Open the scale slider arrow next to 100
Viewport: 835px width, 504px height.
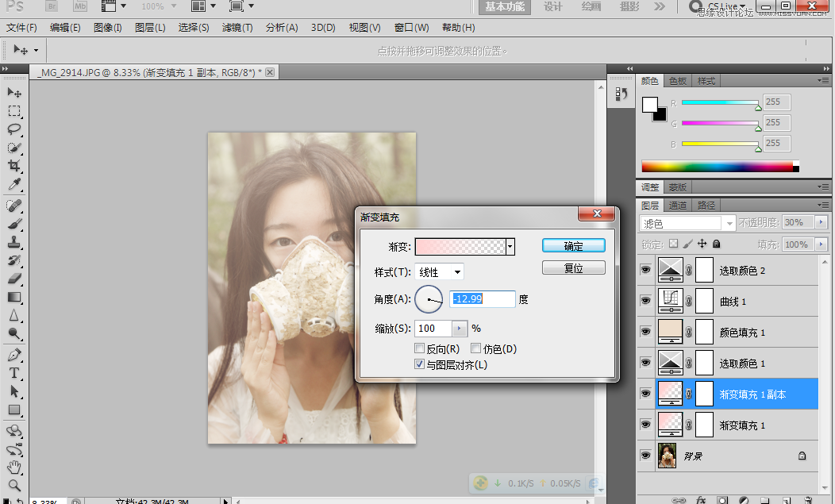point(459,328)
